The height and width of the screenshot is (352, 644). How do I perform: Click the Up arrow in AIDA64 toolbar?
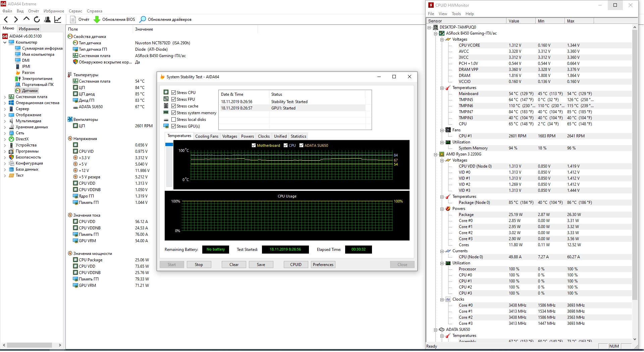pyautogui.click(x=26, y=19)
